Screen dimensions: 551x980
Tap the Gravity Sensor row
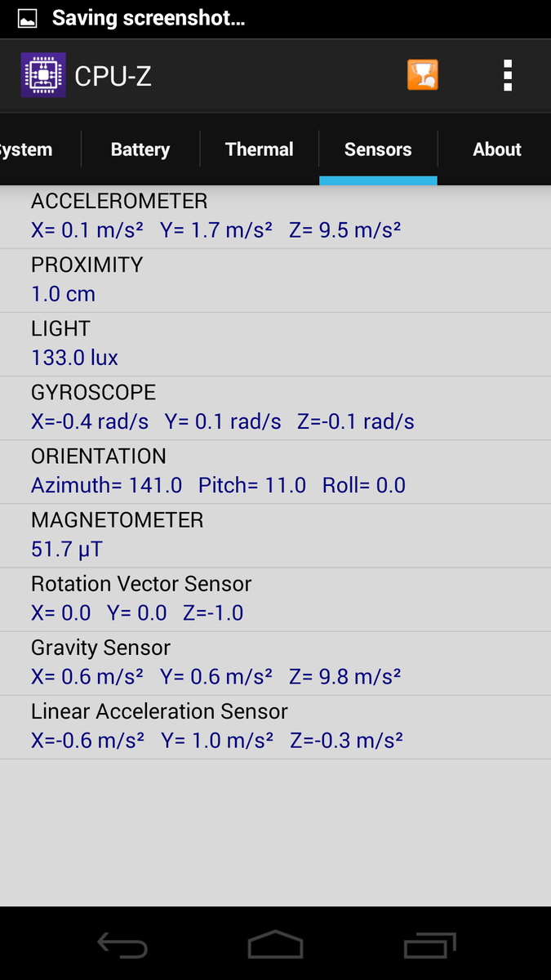275,662
